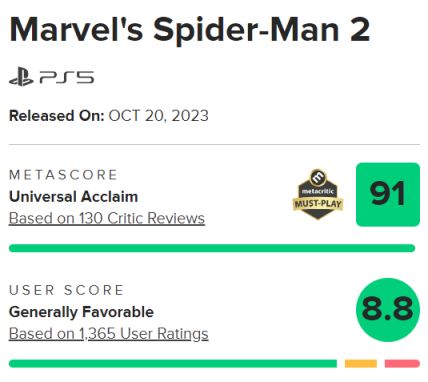Click the Generally Favorable text
The height and width of the screenshot is (382, 428).
[x=81, y=312]
